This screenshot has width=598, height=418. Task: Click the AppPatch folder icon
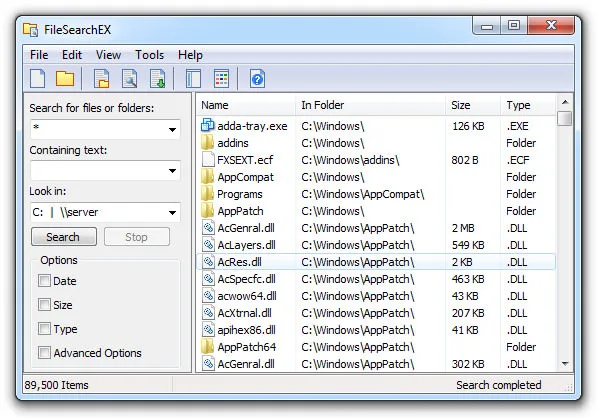(207, 211)
